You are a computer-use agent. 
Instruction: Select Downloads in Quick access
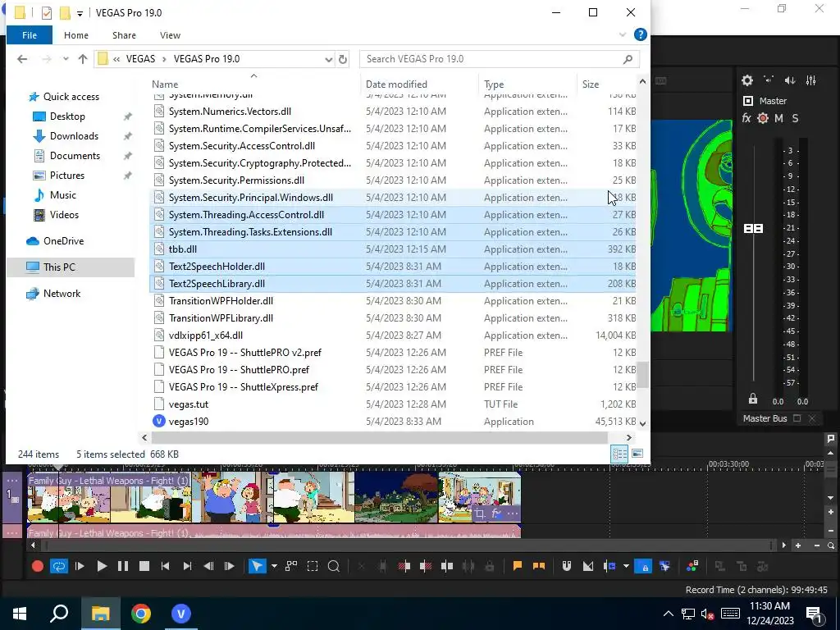[x=74, y=136]
